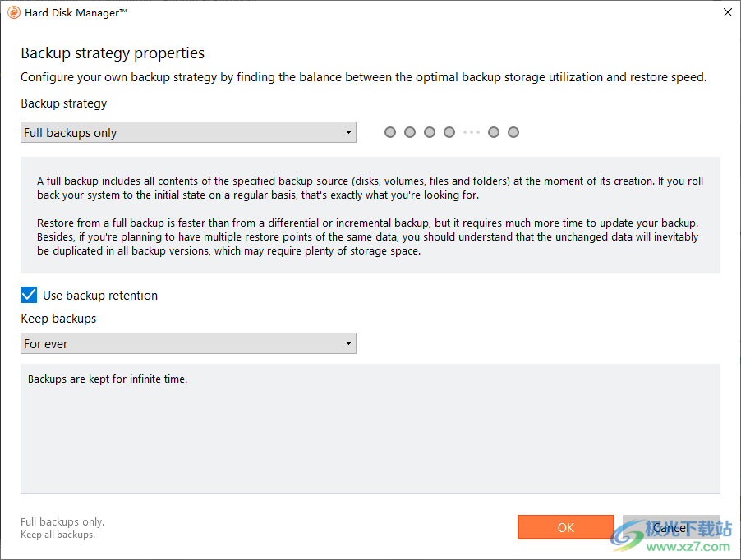The width and height of the screenshot is (741, 560).
Task: Close the Hard Disk Manager dialog
Action: [x=728, y=12]
